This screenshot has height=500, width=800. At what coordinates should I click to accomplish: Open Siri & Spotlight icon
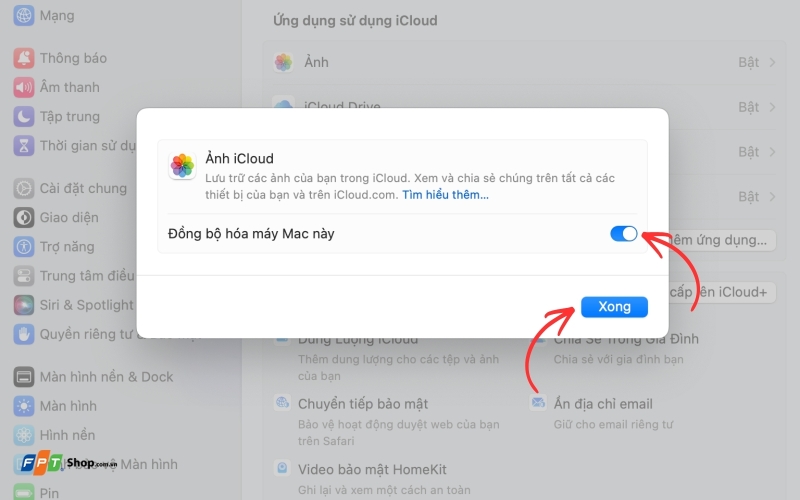tap(23, 305)
